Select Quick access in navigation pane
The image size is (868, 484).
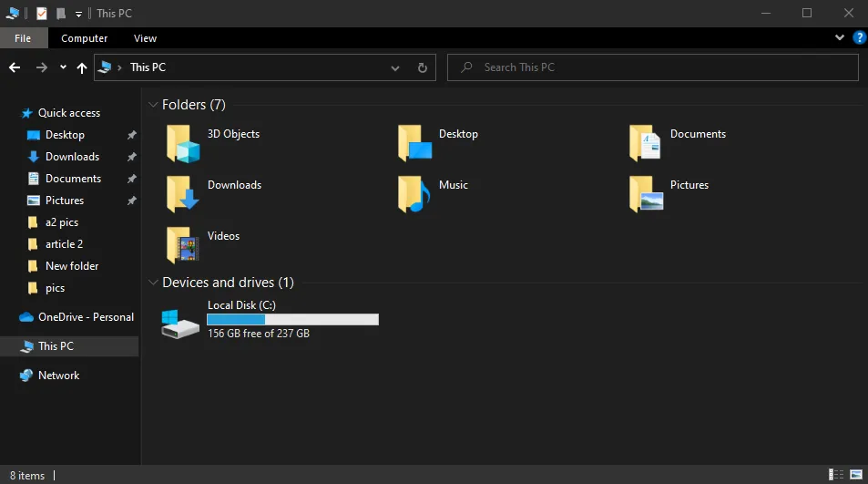(69, 113)
